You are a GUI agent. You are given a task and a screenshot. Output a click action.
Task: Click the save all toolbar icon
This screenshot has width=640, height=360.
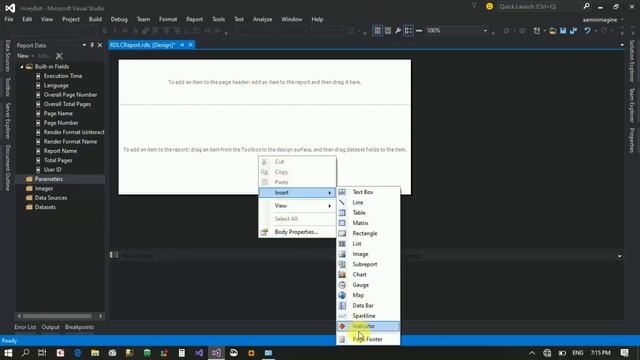(x=573, y=31)
